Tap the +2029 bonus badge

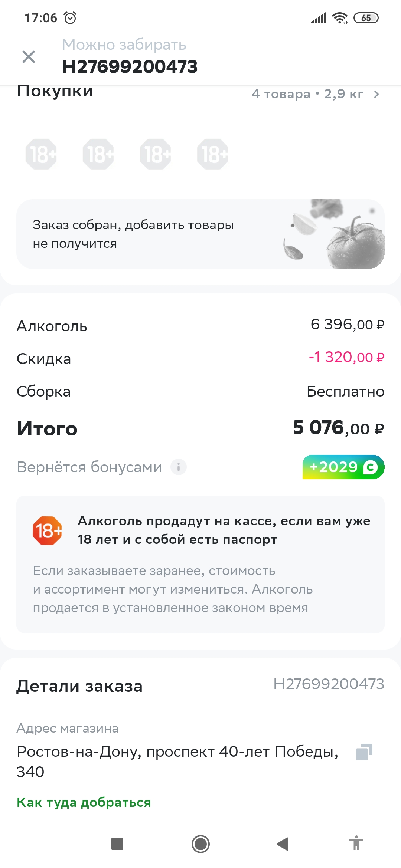343,467
